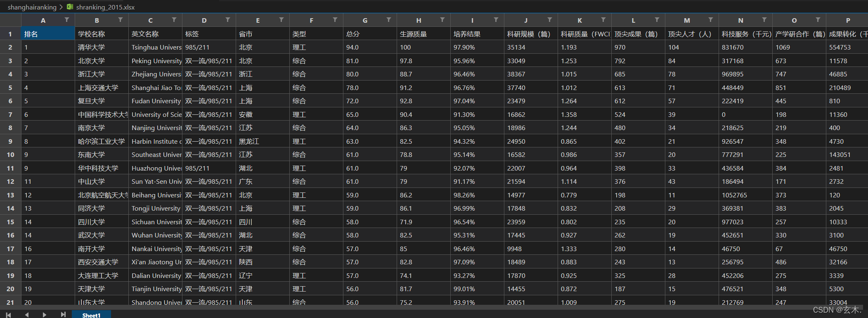Image resolution: width=868 pixels, height=318 pixels.
Task: Click shranking_2015.xlsx in breadcrumb
Action: [105, 7]
